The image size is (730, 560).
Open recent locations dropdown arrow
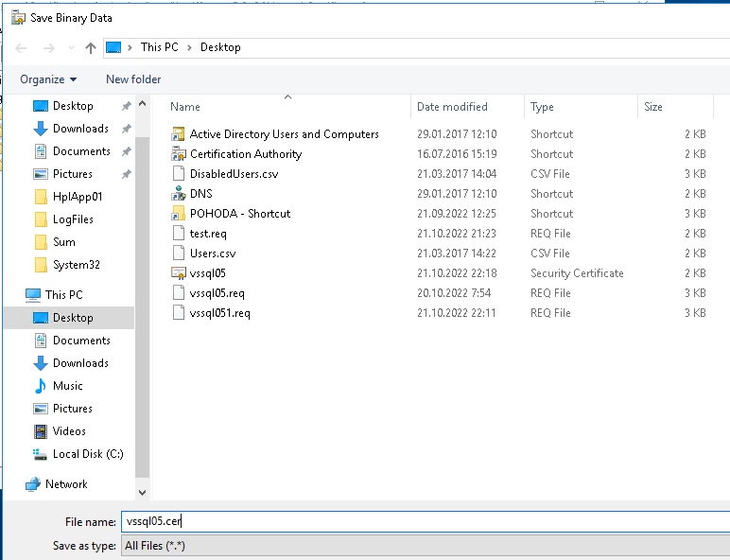click(69, 48)
